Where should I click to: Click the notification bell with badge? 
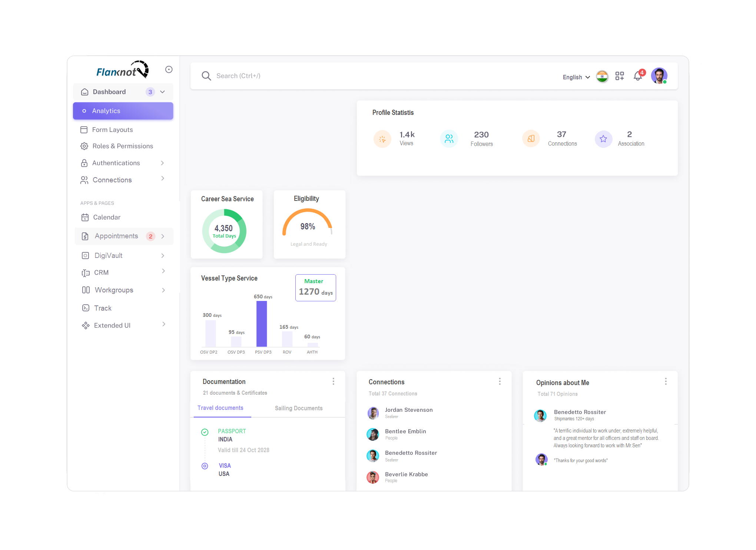[638, 76]
